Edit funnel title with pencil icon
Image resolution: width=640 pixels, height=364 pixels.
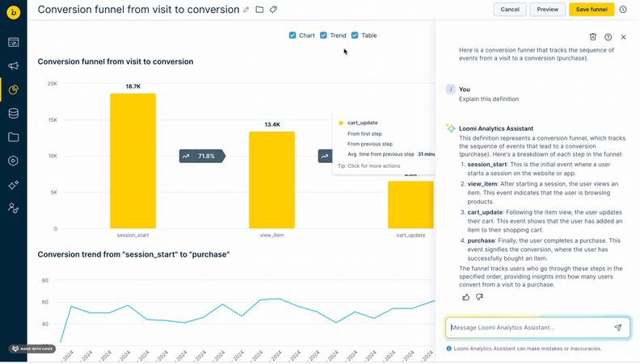(246, 10)
